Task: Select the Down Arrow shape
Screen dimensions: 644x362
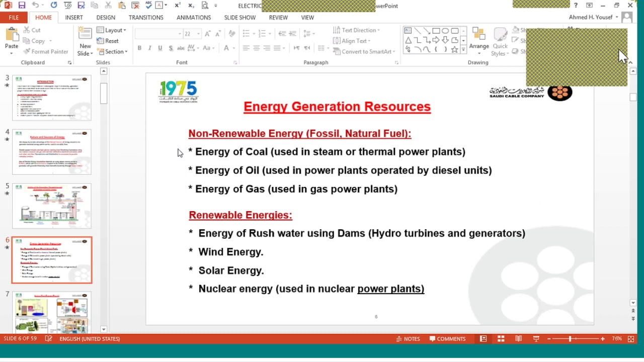Action: pos(445,40)
